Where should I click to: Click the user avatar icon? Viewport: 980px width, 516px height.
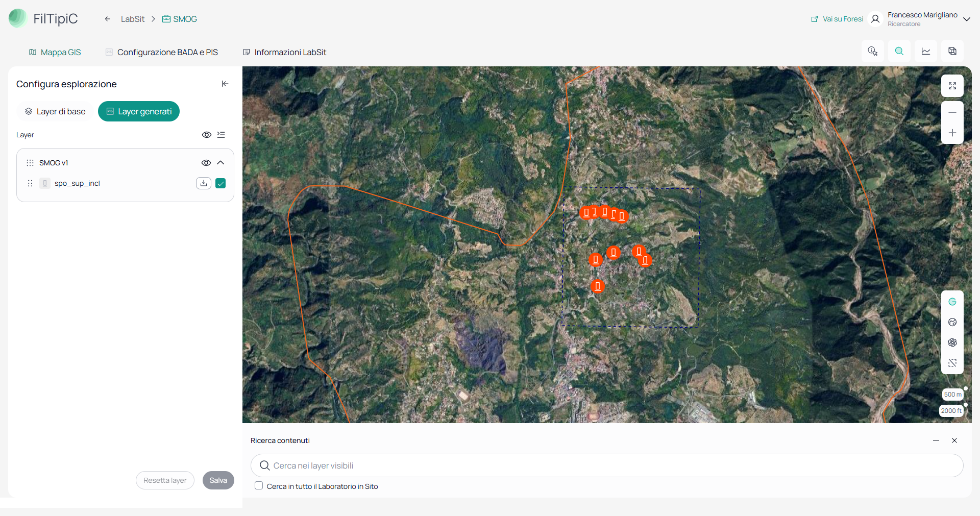[x=875, y=19]
